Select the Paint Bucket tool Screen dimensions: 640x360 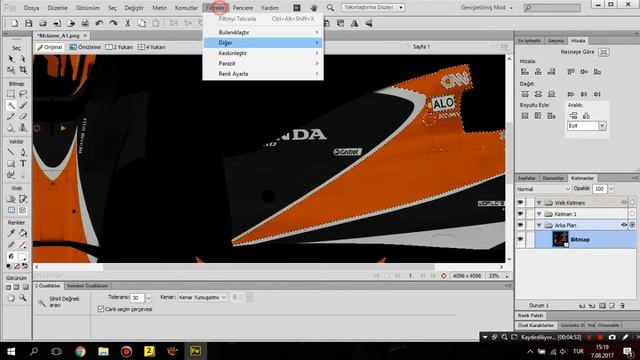pyautogui.click(x=23, y=233)
